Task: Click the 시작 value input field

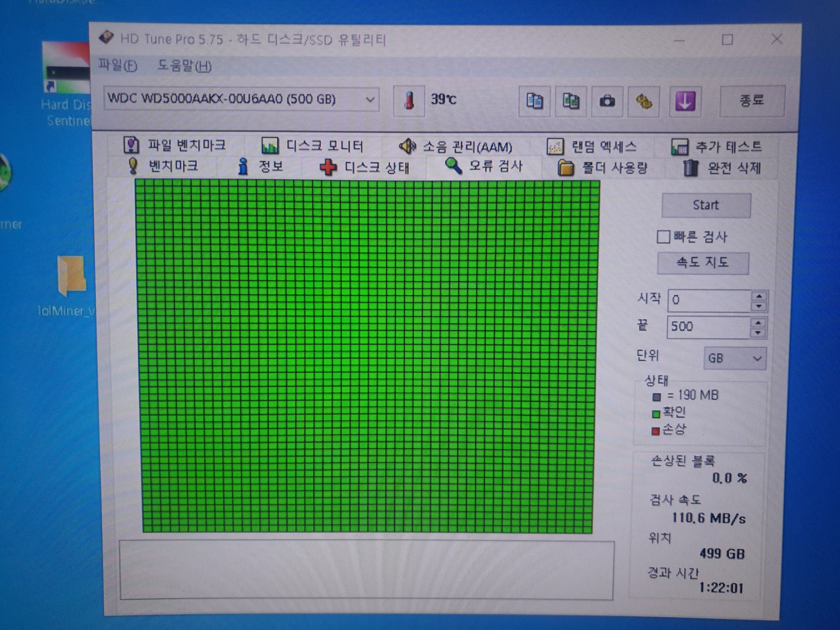Action: (x=709, y=300)
